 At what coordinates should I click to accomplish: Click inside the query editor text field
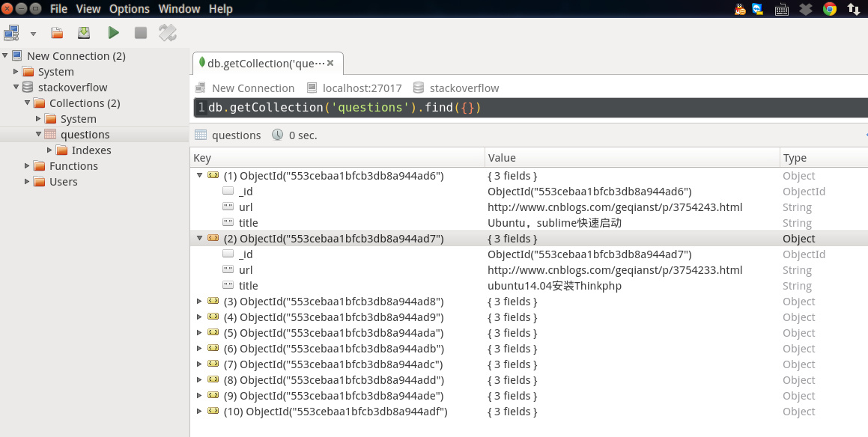click(x=532, y=107)
